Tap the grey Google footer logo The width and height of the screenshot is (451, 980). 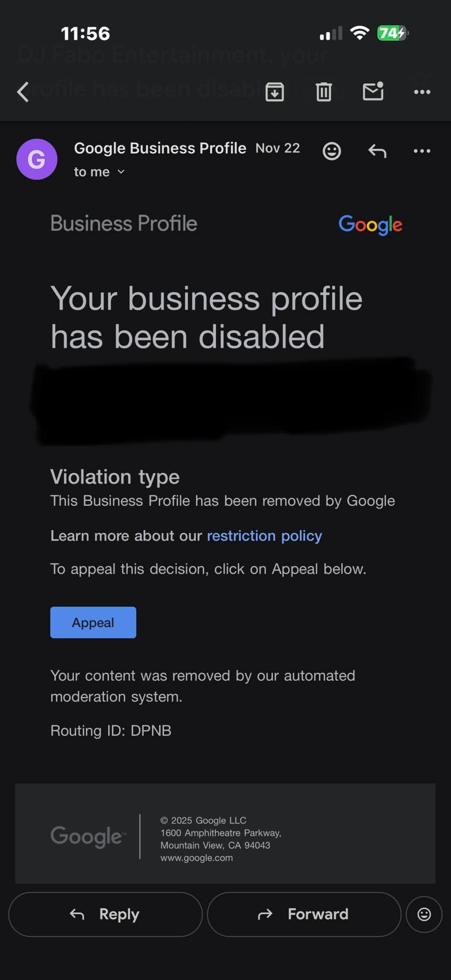pos(88,836)
